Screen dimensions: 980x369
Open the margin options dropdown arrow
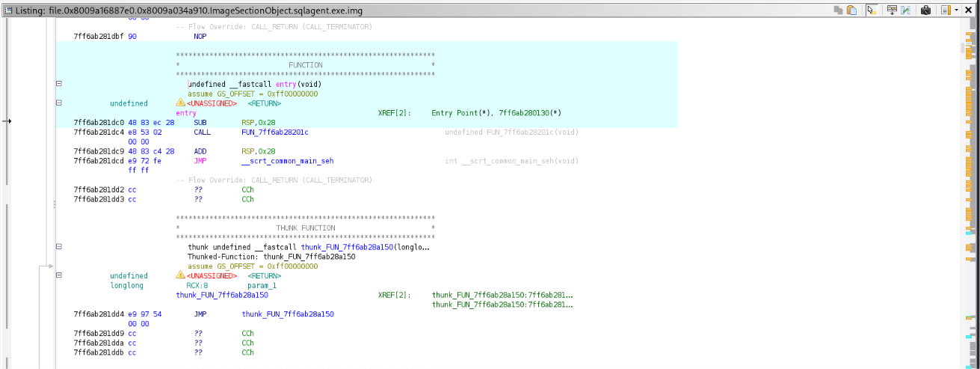[x=957, y=10]
